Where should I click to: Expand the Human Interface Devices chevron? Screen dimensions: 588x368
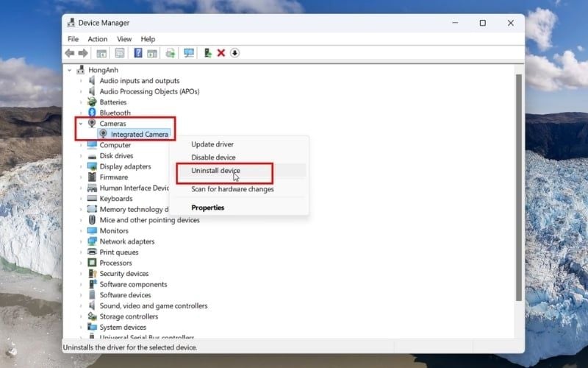81,188
